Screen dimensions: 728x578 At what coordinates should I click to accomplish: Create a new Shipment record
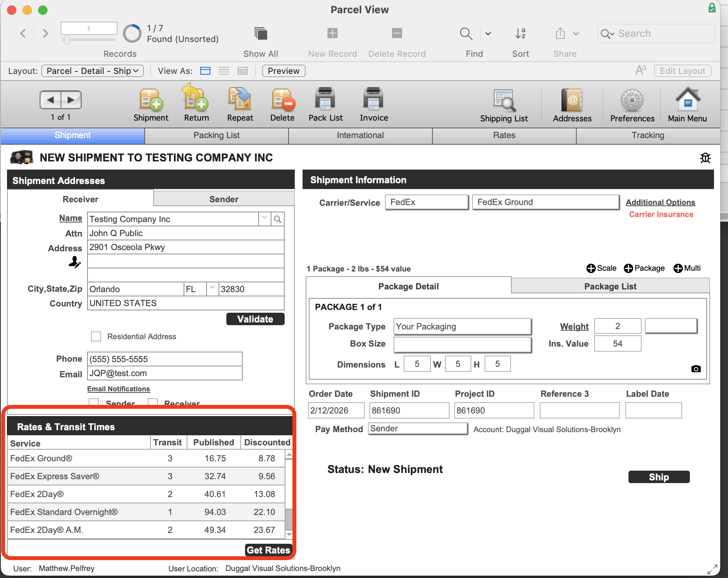coord(150,103)
